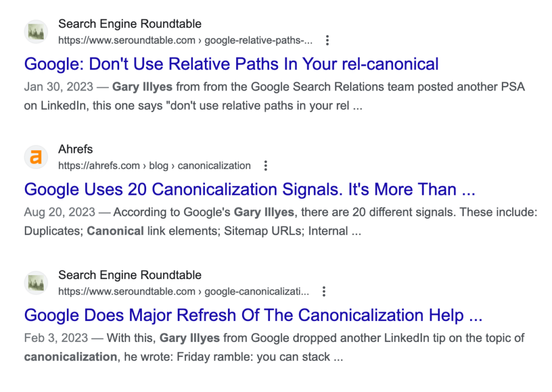Open "Google Does Major Refresh" result title

click(x=253, y=315)
